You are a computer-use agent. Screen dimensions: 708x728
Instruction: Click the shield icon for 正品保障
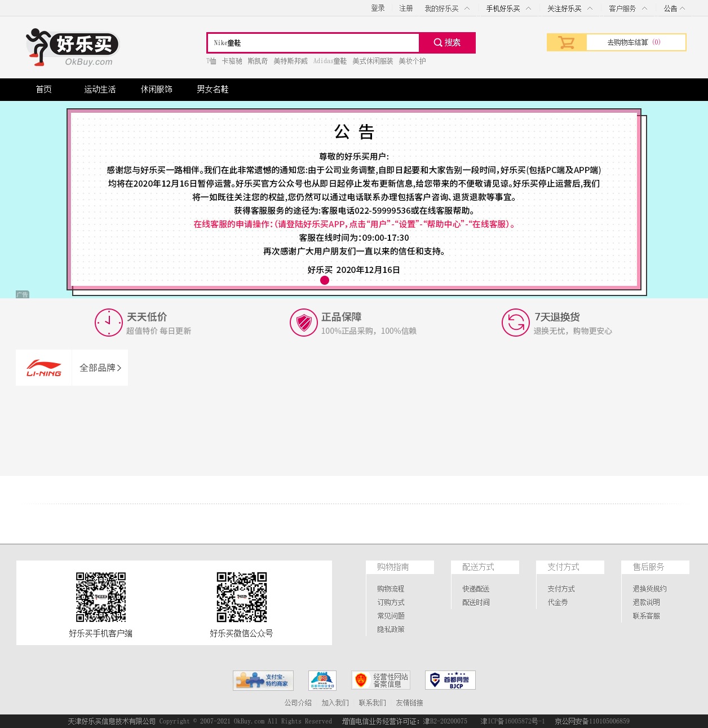point(304,323)
